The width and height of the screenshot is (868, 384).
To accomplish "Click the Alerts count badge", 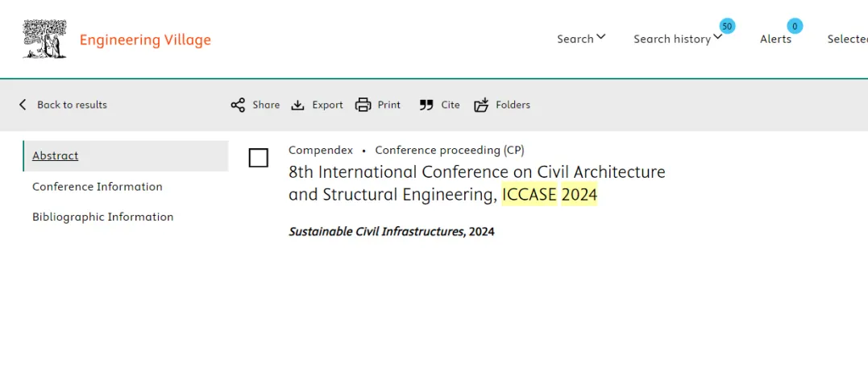I will point(795,27).
